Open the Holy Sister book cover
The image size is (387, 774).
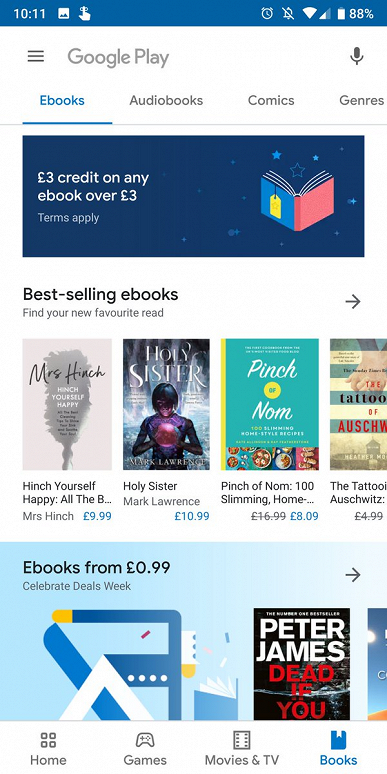pos(166,404)
